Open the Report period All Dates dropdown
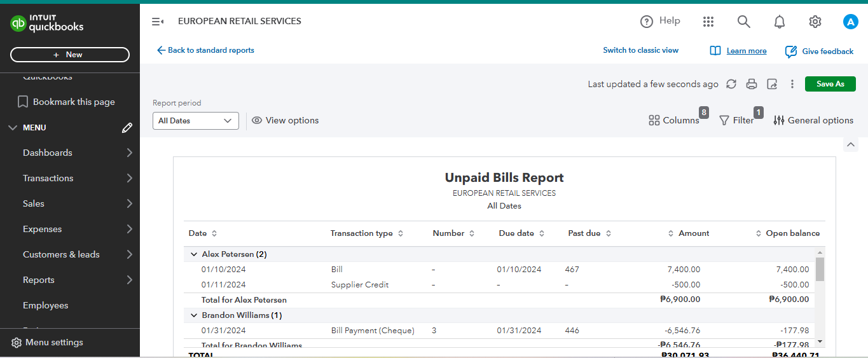The width and height of the screenshot is (868, 358). pos(196,121)
